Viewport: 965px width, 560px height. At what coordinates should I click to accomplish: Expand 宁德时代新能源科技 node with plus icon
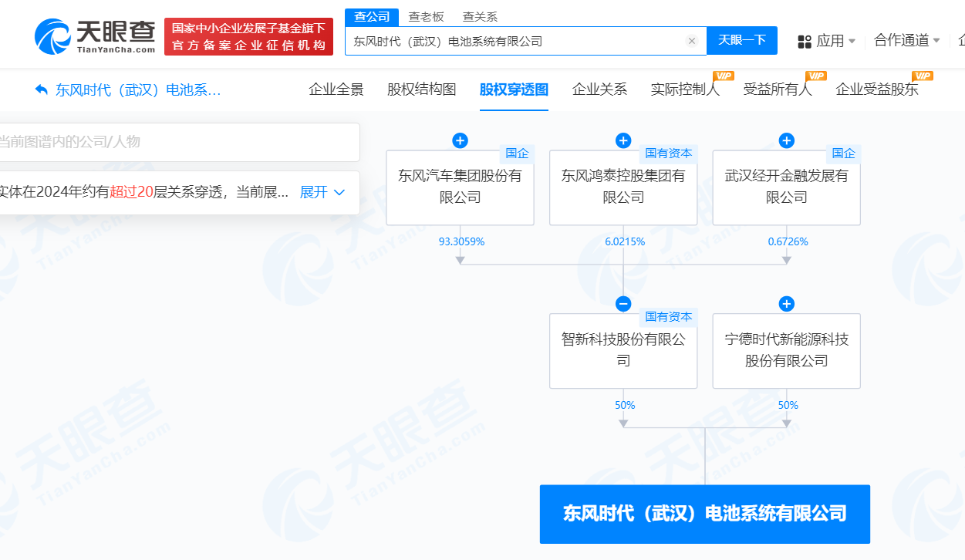[786, 304]
